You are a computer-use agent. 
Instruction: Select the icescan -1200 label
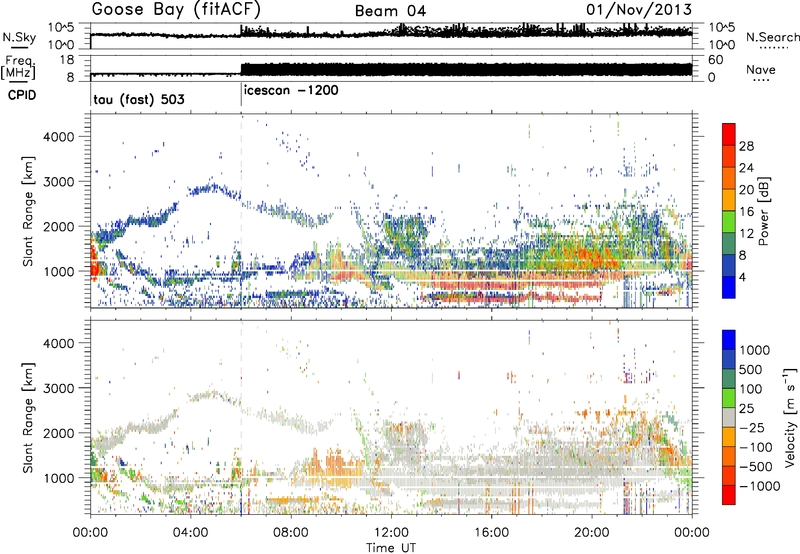(291, 90)
